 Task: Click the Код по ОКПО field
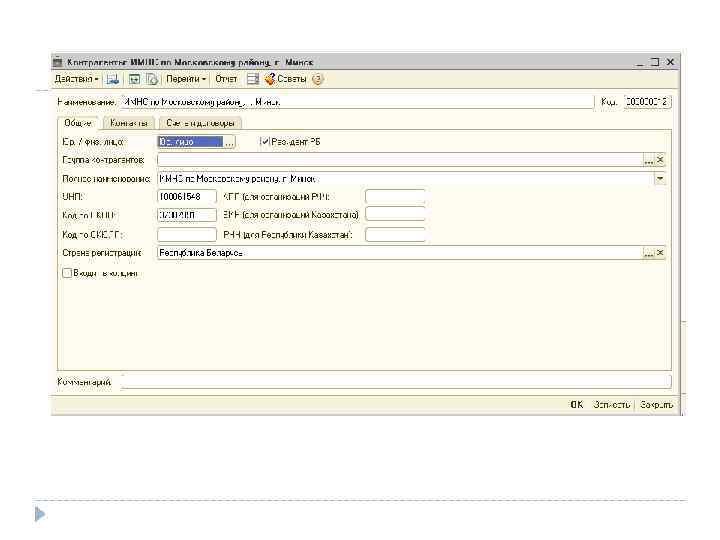click(186, 215)
